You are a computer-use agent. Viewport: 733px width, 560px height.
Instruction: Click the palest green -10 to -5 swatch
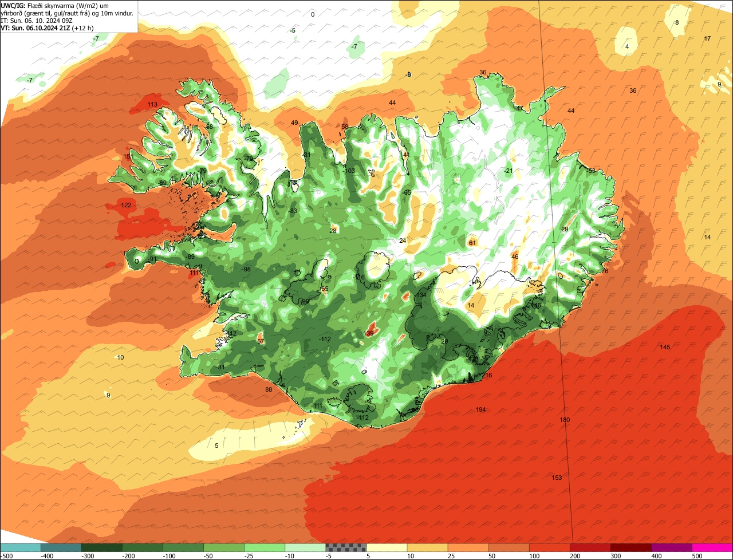[305, 547]
